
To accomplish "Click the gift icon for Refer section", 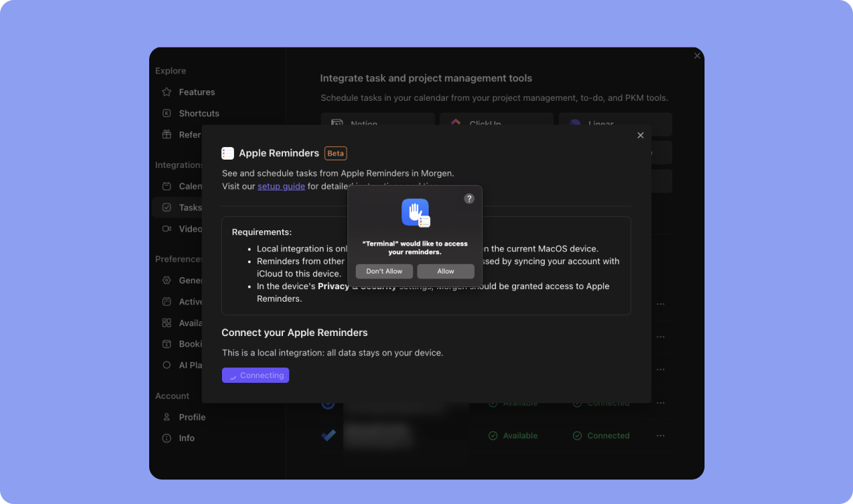I will (167, 134).
